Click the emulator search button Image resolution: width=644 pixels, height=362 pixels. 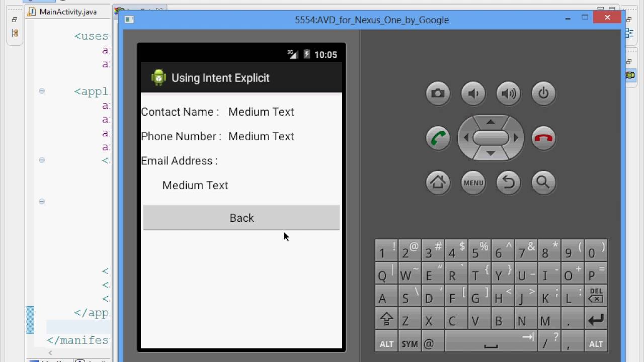[x=543, y=182]
